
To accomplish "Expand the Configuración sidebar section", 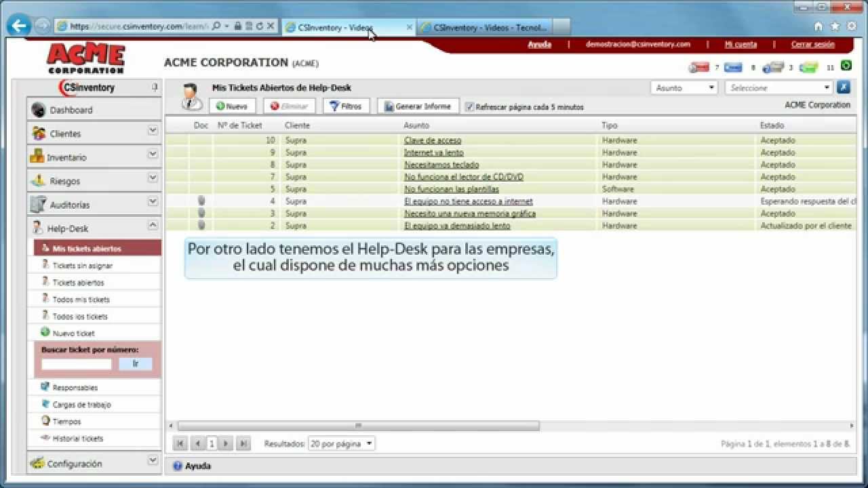I will tap(153, 461).
